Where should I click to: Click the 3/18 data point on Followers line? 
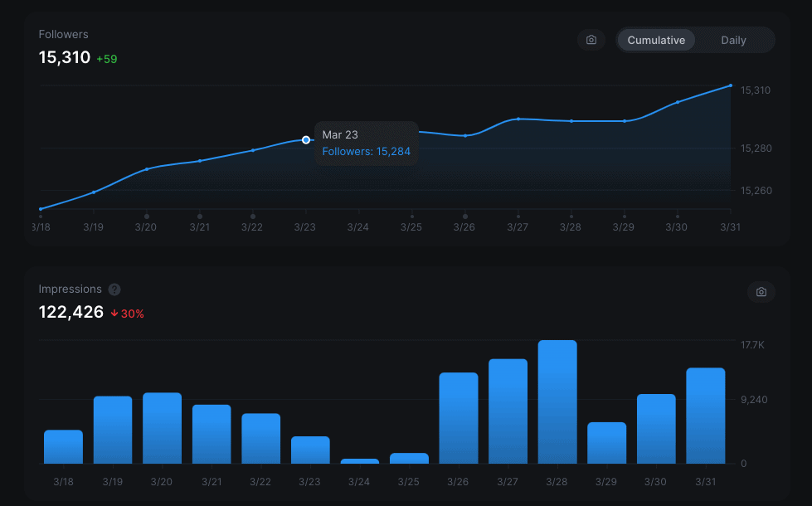tap(41, 209)
